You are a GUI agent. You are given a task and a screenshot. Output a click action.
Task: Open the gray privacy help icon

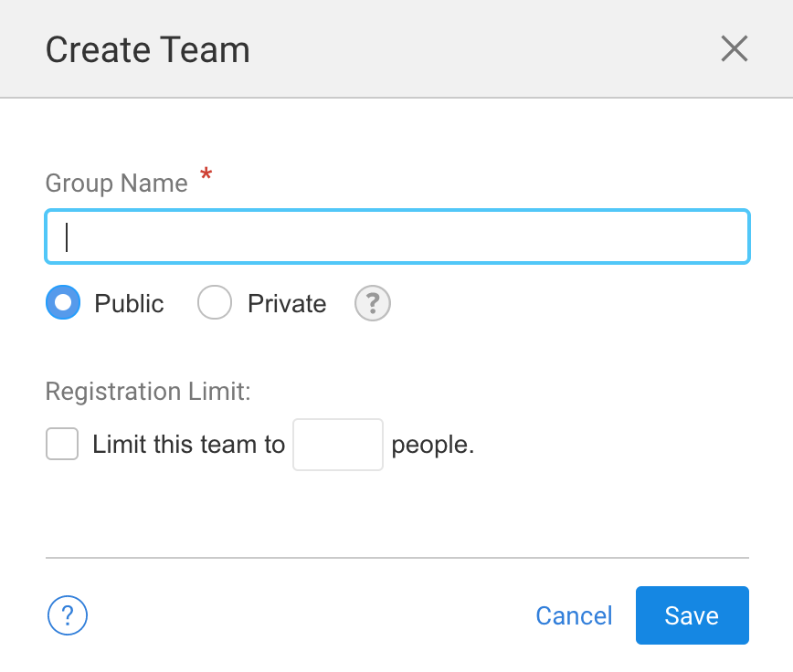click(x=373, y=303)
